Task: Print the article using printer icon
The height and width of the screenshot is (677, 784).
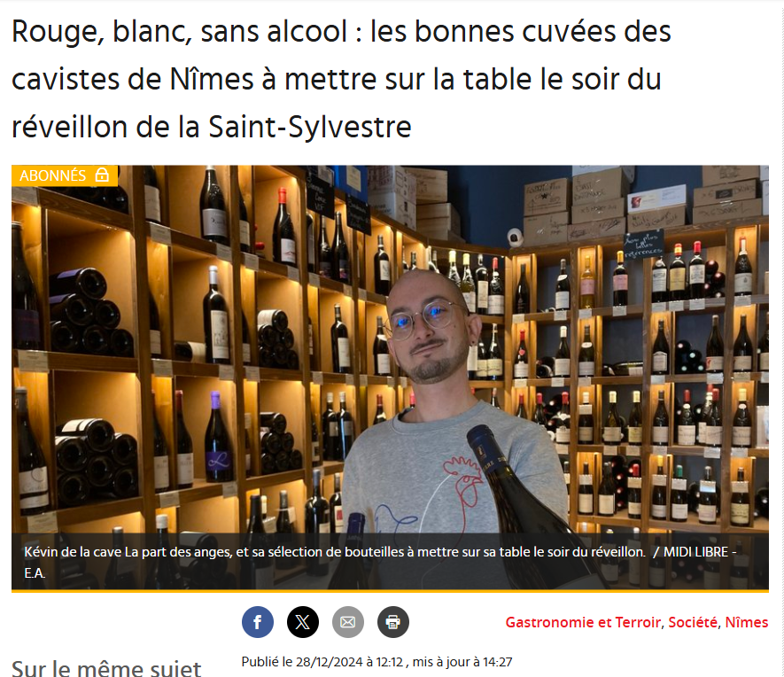Action: [393, 622]
